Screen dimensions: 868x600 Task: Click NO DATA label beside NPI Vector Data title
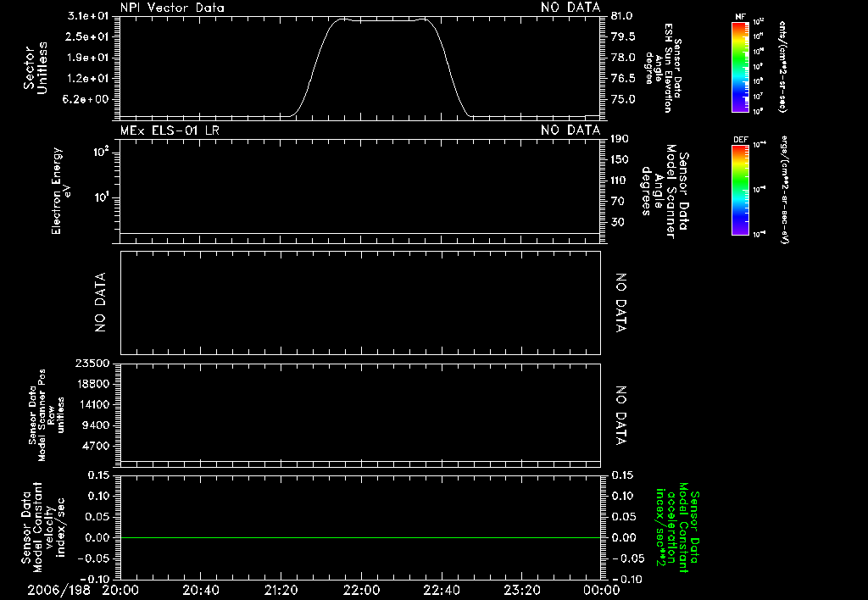[x=570, y=8]
